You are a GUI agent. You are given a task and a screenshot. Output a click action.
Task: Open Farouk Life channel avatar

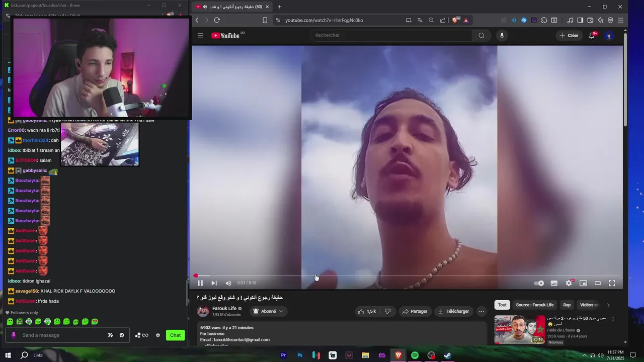[203, 311]
